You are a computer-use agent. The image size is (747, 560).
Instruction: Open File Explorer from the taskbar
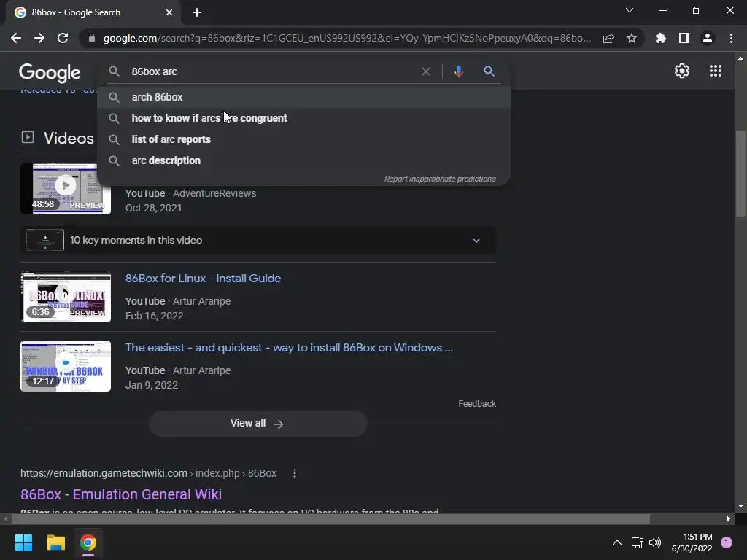[55, 542]
